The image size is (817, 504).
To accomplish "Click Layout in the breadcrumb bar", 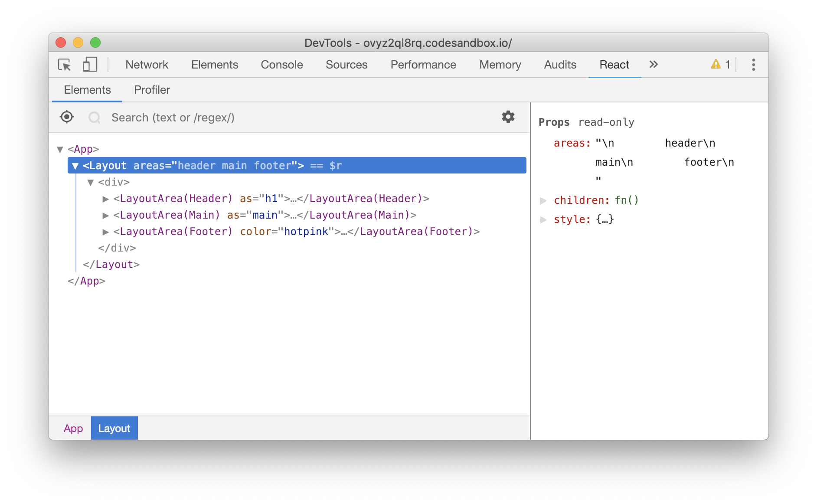I will (114, 429).
